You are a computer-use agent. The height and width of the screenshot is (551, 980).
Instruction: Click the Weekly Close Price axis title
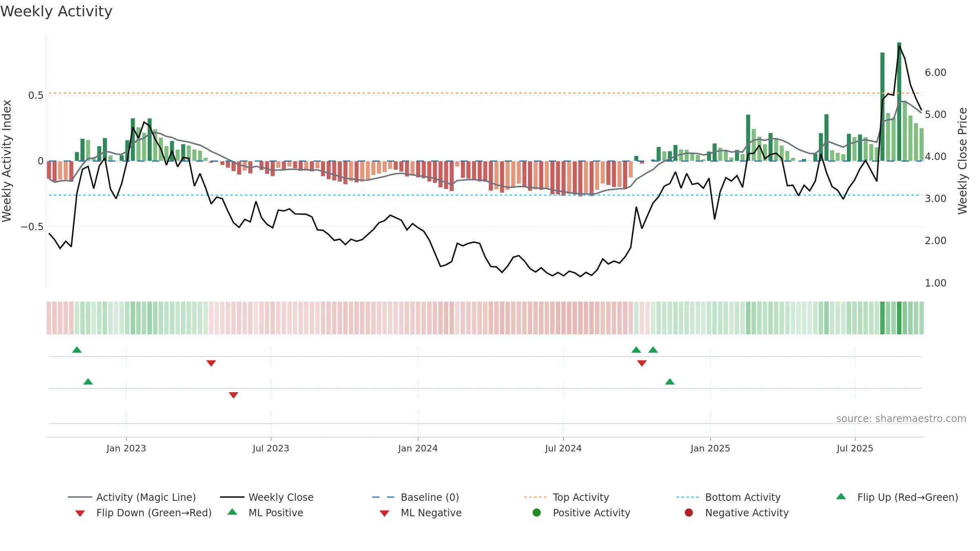pyautogui.click(x=962, y=161)
